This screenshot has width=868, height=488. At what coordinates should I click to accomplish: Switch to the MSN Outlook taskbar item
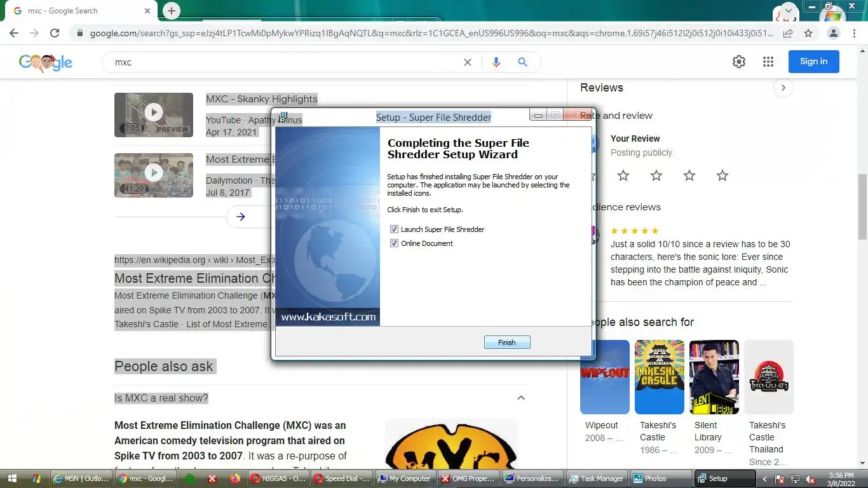coord(82,478)
